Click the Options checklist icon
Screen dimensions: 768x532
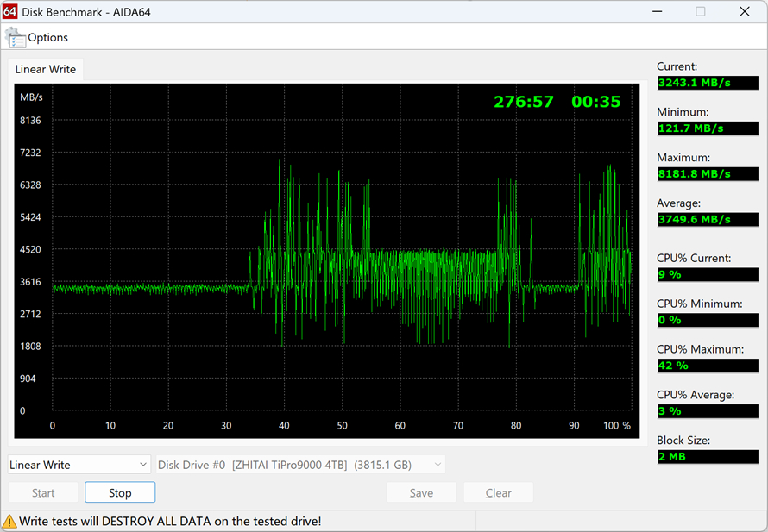(16, 38)
